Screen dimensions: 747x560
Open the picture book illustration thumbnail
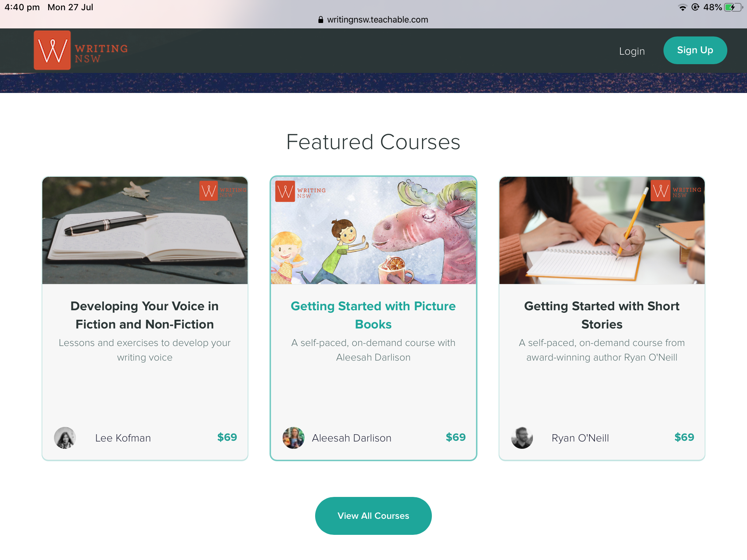[x=373, y=230]
